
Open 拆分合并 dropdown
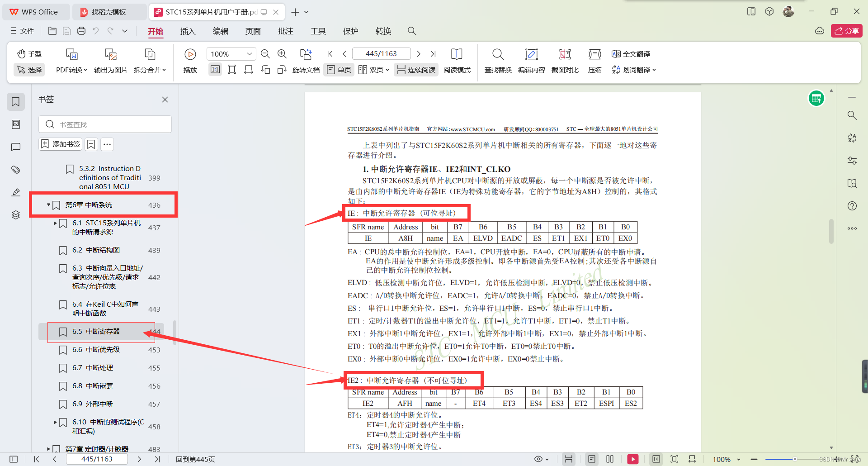(x=150, y=70)
